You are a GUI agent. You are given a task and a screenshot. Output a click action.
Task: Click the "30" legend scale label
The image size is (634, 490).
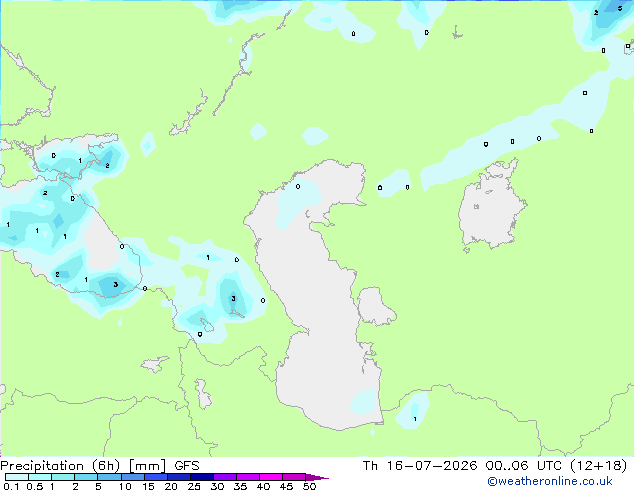tap(217, 486)
